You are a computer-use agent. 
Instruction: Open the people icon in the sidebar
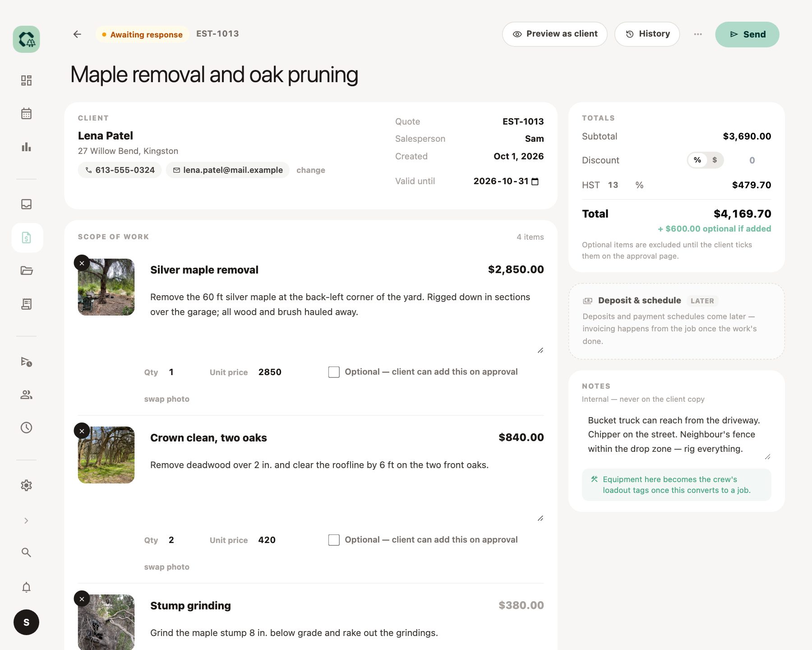[26, 395]
